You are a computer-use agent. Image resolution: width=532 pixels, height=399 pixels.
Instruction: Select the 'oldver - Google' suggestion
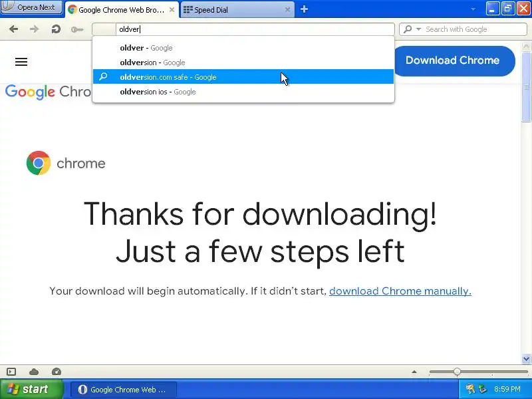coord(243,48)
